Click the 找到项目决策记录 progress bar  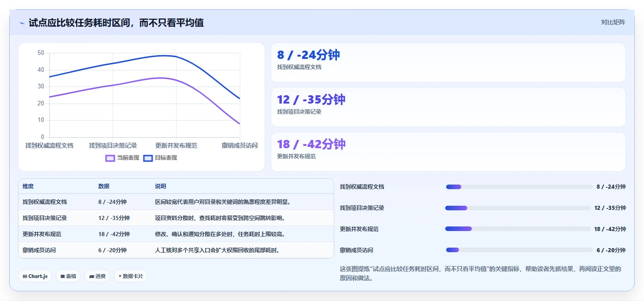[x=518, y=208]
